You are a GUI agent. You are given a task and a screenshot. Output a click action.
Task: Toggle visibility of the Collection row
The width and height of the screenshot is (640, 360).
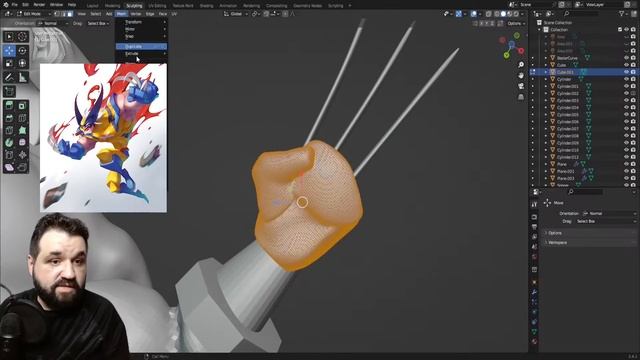[x=626, y=29]
